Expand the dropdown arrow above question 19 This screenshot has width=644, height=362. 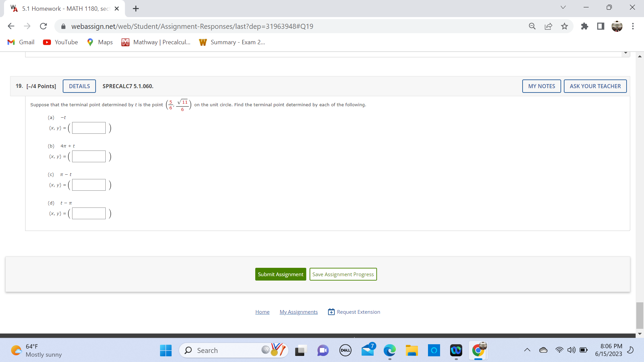point(626,53)
